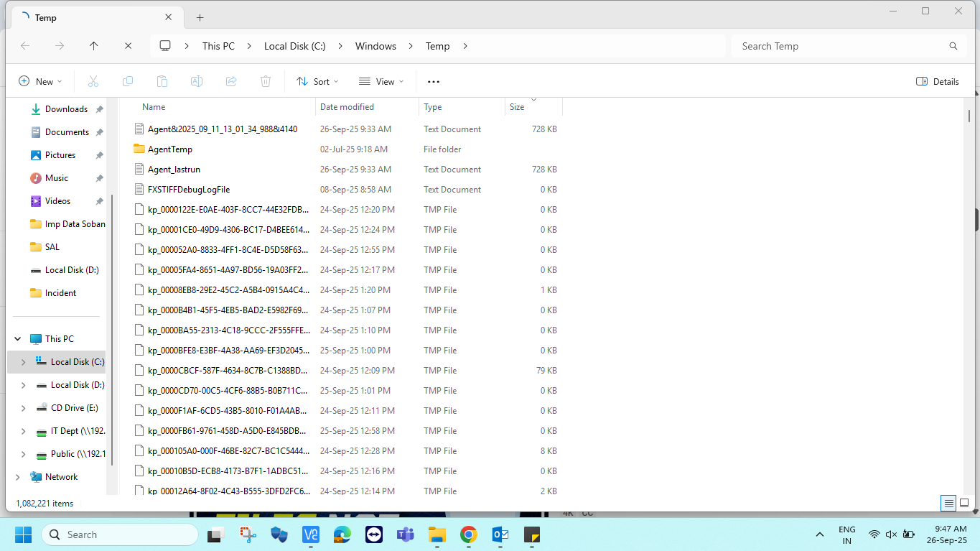Select the Cut icon in the toolbar
The image size is (980, 551).
click(x=93, y=80)
